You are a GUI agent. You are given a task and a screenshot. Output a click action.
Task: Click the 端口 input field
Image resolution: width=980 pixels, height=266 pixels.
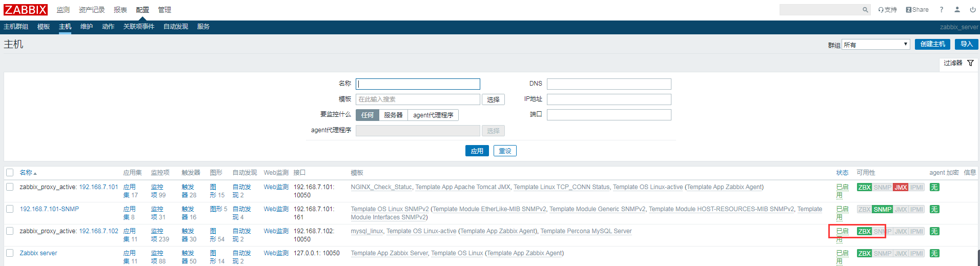(609, 115)
